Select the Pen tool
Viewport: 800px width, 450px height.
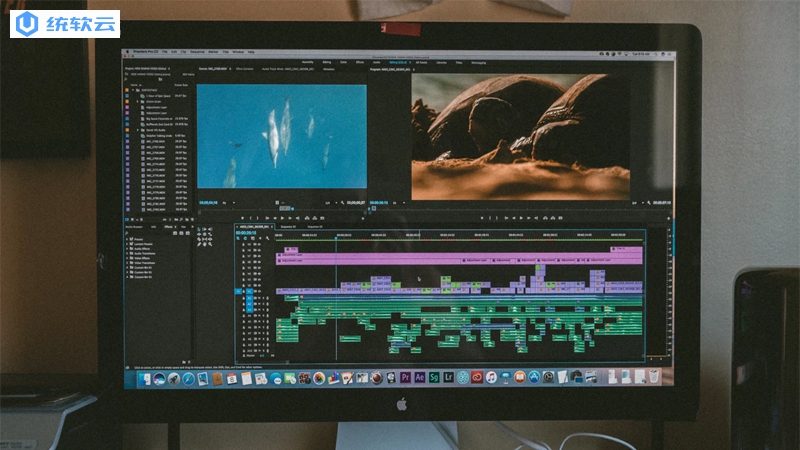(x=199, y=244)
